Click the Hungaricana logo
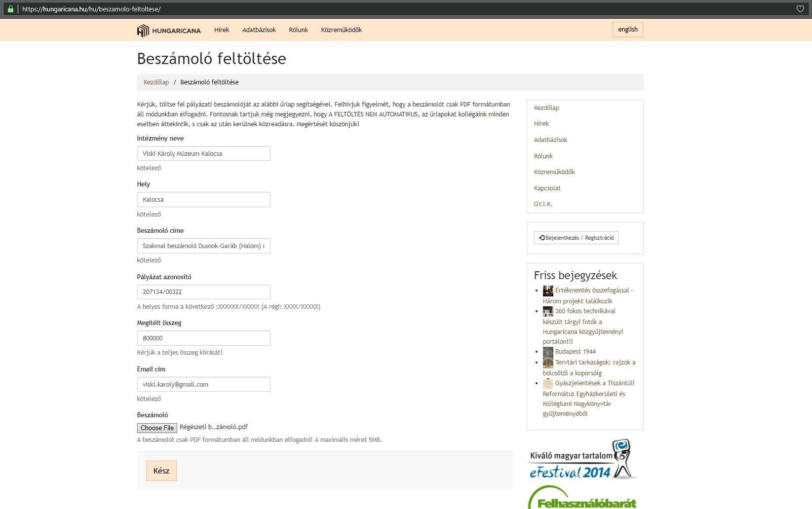 [x=169, y=30]
